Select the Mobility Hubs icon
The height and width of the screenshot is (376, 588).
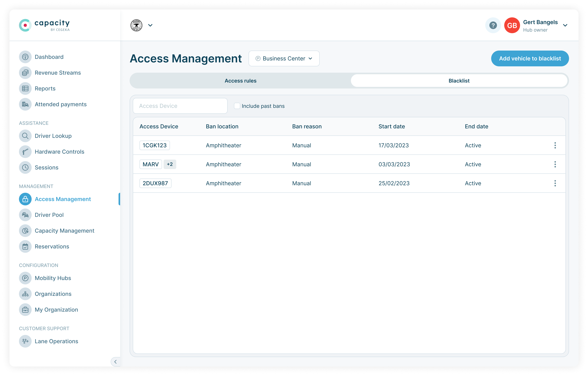(x=25, y=278)
